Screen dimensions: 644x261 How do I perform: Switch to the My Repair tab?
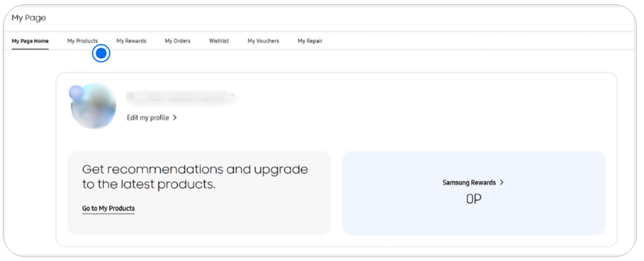[310, 41]
